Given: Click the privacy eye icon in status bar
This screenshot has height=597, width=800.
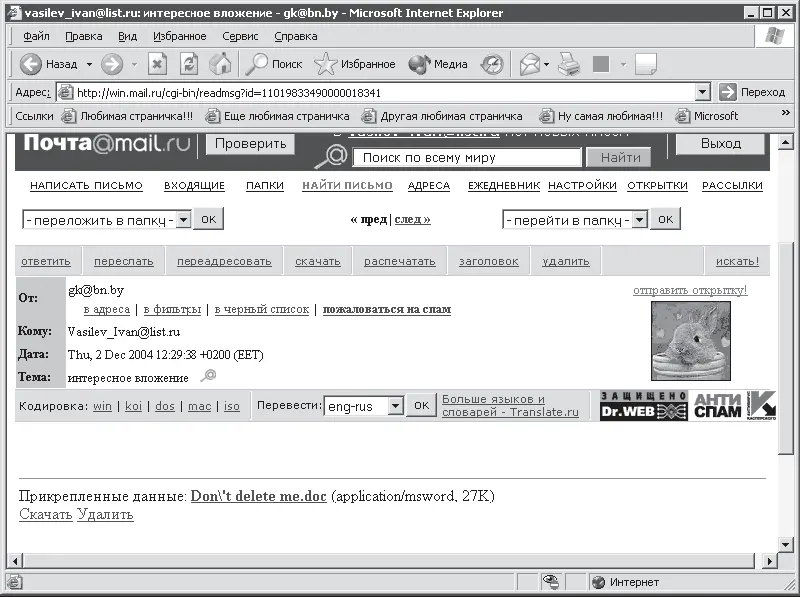Looking at the screenshot, I should point(551,582).
